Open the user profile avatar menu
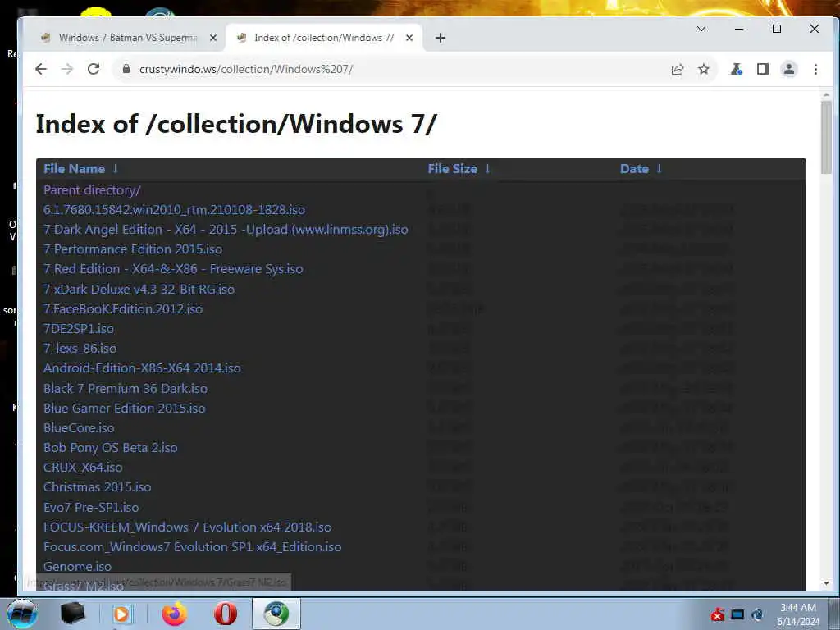The image size is (840, 630). 789,69
